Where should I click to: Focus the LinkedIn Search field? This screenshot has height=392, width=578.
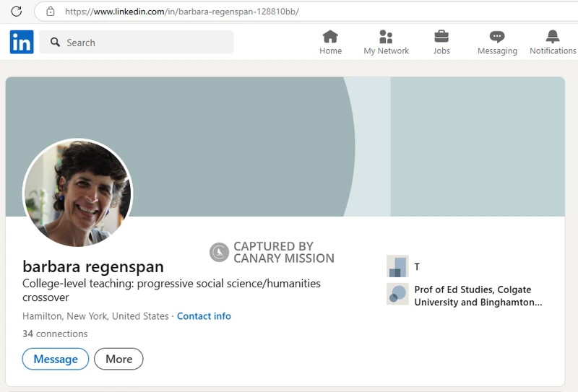click(137, 43)
